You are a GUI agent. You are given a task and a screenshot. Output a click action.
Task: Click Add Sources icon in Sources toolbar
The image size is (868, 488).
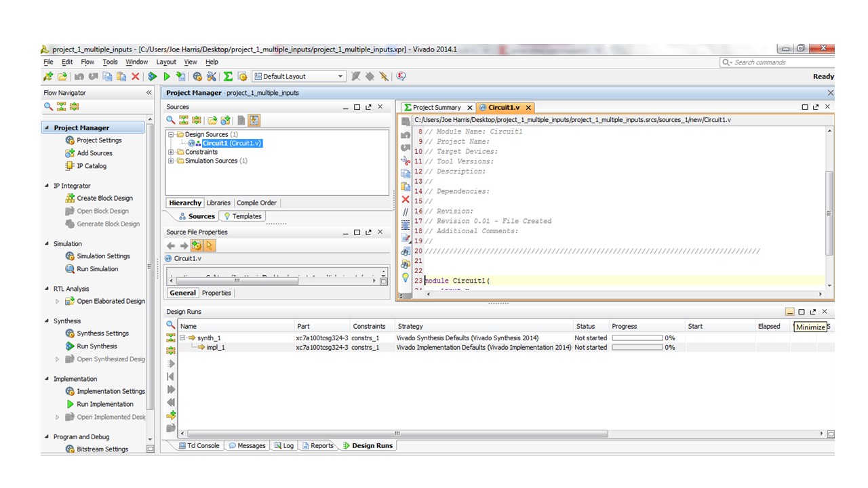(x=226, y=120)
